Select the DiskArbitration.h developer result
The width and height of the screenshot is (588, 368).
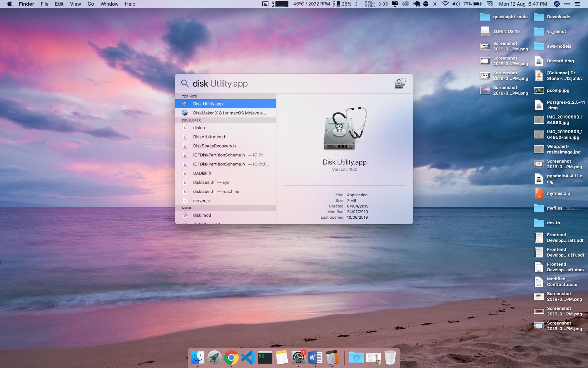[209, 137]
